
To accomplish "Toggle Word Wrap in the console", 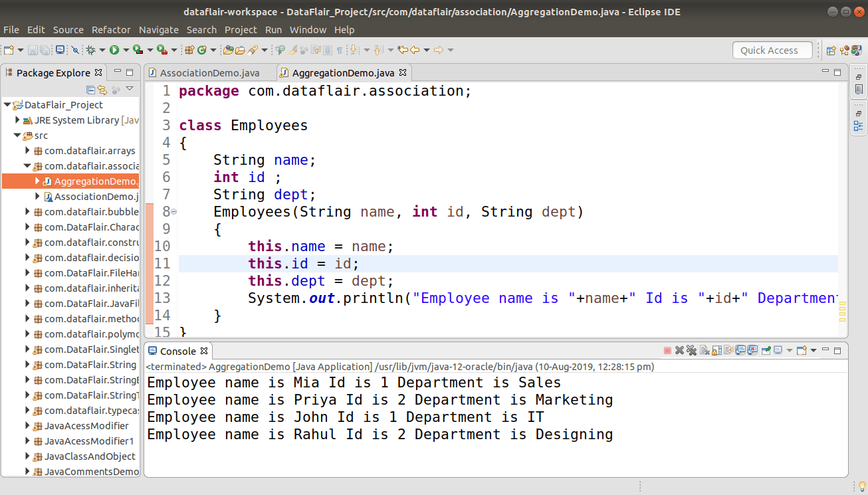I will click(728, 350).
